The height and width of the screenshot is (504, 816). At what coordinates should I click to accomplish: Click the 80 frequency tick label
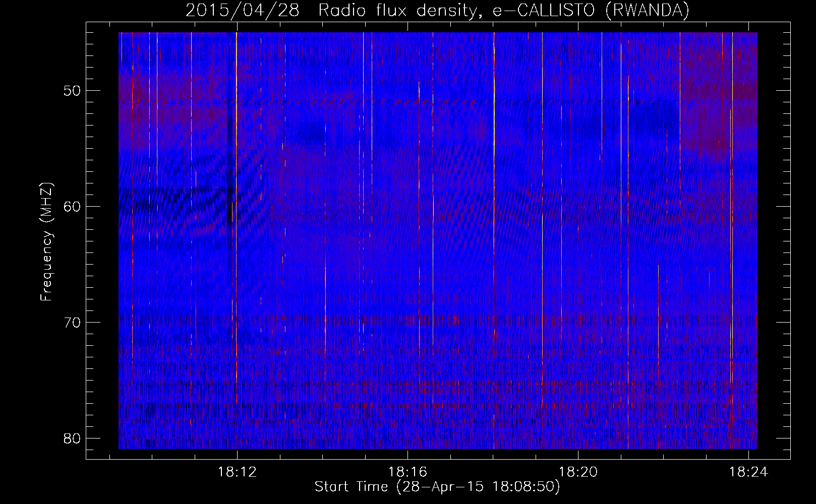[72, 438]
